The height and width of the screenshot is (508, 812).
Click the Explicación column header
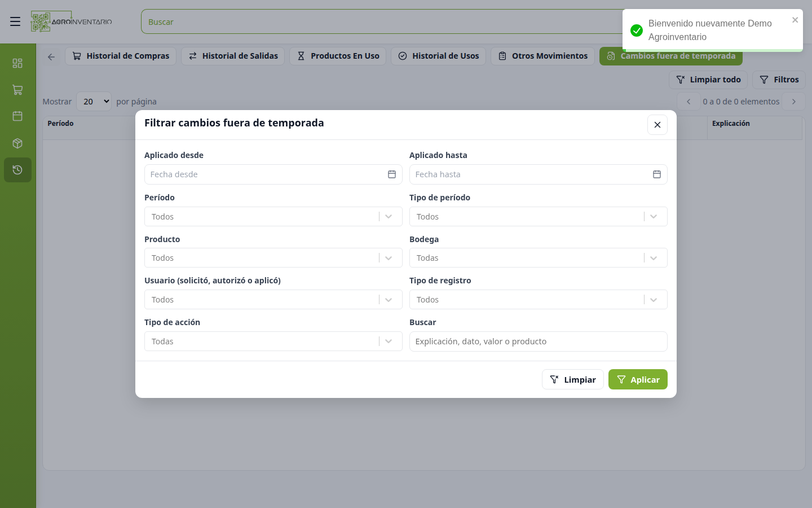click(731, 124)
